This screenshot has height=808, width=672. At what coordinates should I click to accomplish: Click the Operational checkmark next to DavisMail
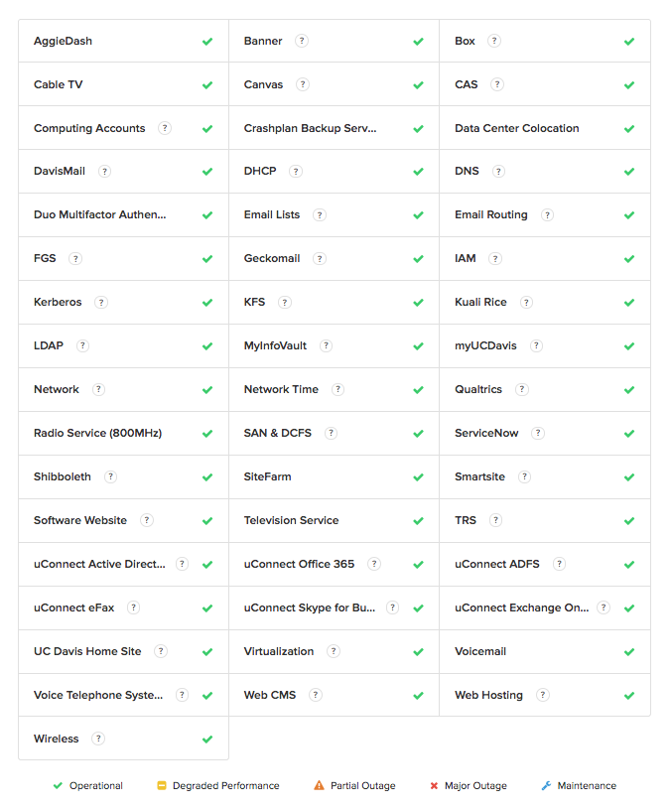click(x=207, y=171)
